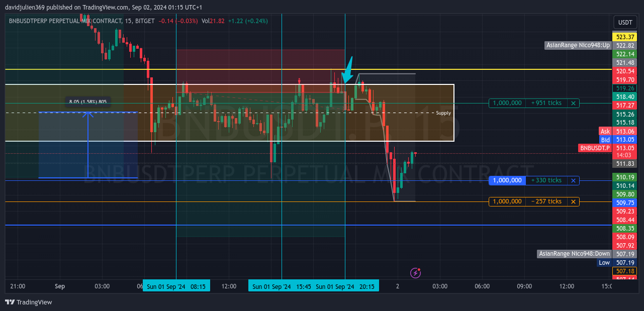
Task: Click the 522.14 green price label
Action: pyautogui.click(x=625, y=54)
